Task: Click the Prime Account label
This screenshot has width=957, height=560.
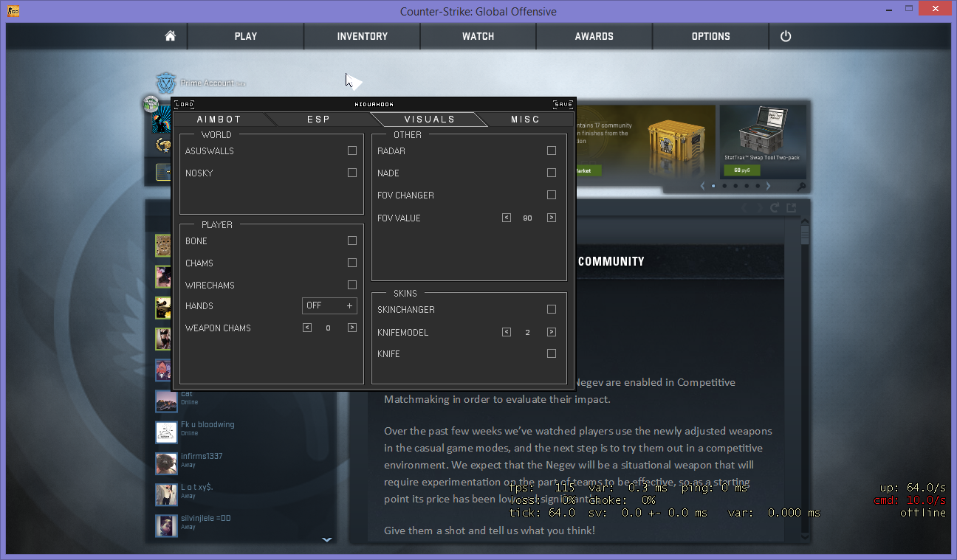Action: coord(207,83)
